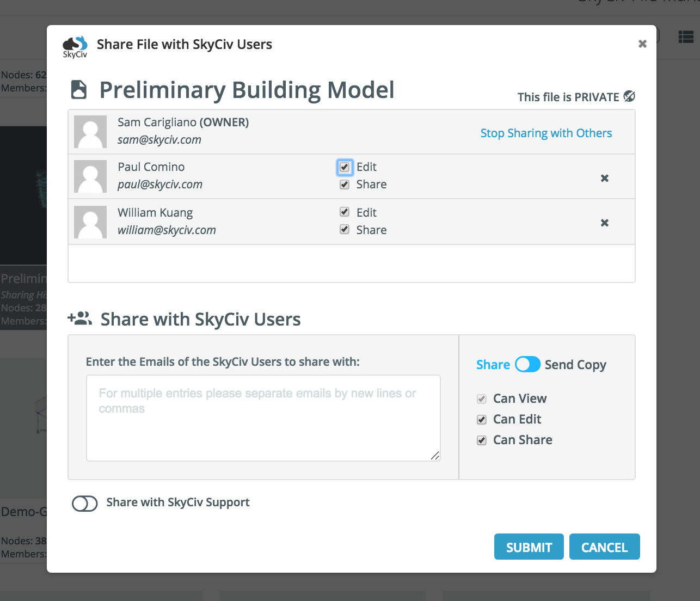This screenshot has height=601, width=700.
Task: Uncheck Share permission for William Kuang
Action: click(344, 229)
